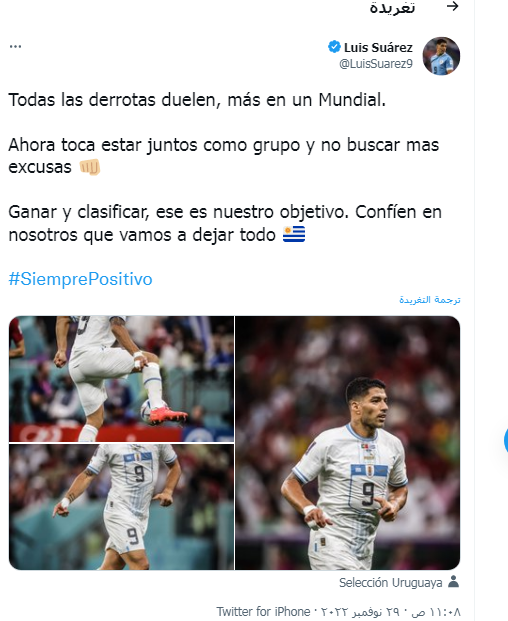Click the person icon next to Selección Uruguaya
This screenshot has width=508, height=621.
tap(453, 582)
